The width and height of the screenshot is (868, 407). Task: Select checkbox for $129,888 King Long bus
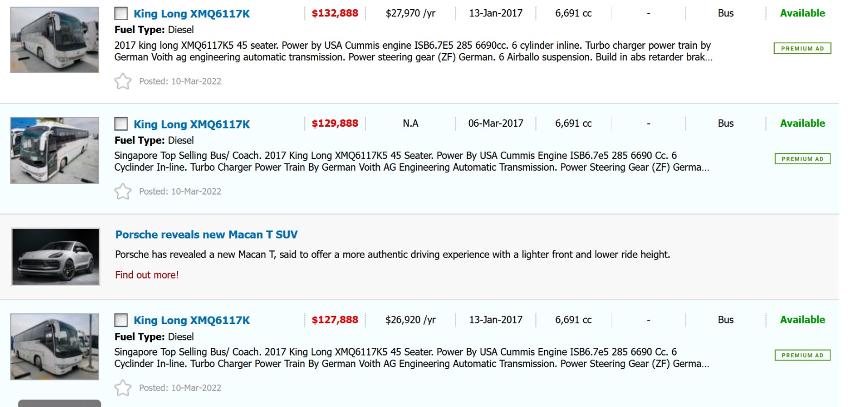[x=121, y=124]
